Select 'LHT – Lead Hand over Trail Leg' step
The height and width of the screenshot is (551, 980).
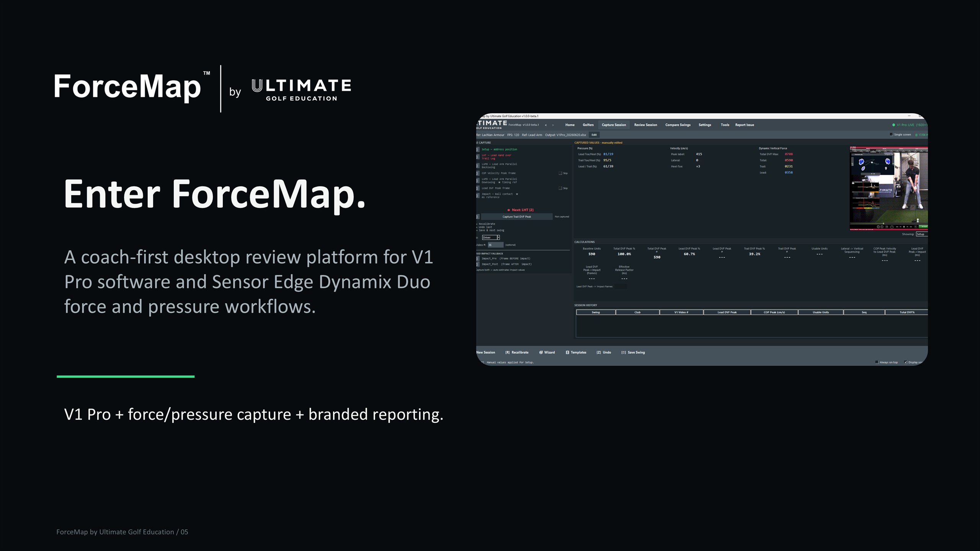pyautogui.click(x=496, y=156)
